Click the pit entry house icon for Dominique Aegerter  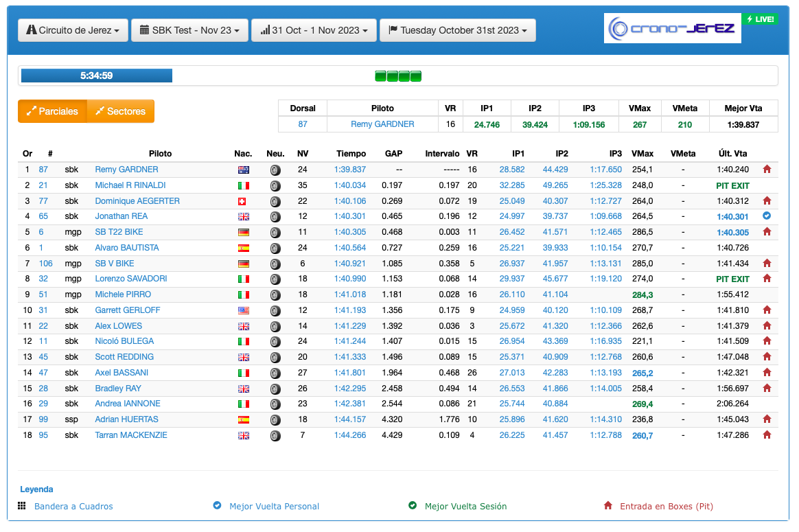click(x=767, y=201)
